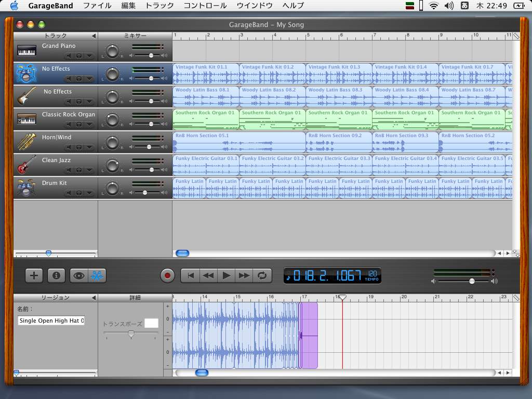Open the Loop Browser eye button
This screenshot has height=399, width=532.
pos(78,276)
